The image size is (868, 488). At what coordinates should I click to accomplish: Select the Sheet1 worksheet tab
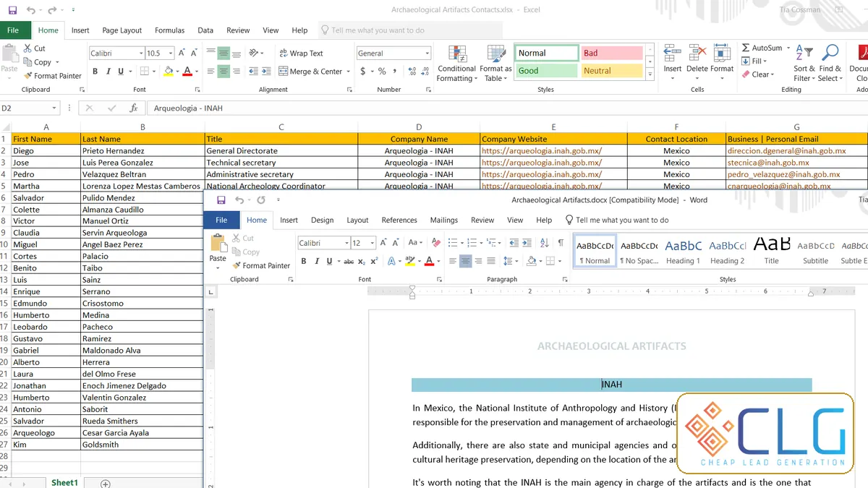[64, 482]
